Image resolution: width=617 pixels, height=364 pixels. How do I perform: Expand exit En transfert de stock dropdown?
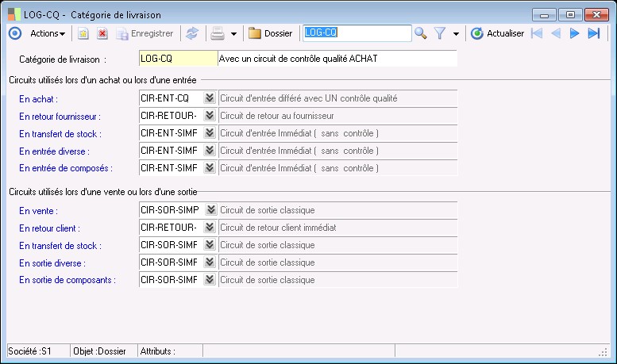click(x=210, y=244)
